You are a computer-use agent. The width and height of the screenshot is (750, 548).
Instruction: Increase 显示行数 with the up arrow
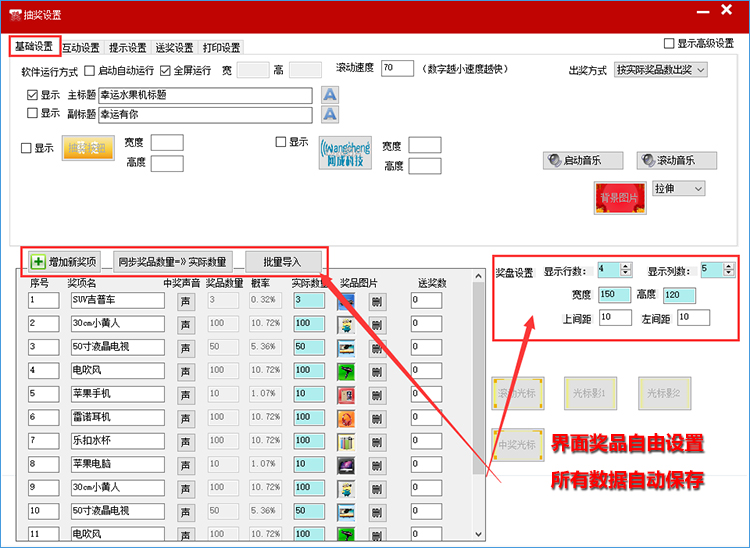click(x=626, y=266)
